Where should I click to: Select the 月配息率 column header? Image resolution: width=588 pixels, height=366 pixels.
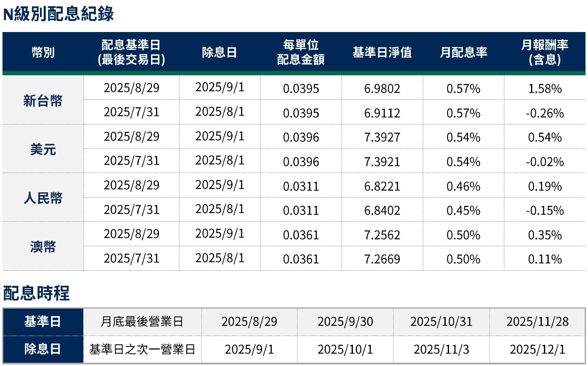coord(463,52)
